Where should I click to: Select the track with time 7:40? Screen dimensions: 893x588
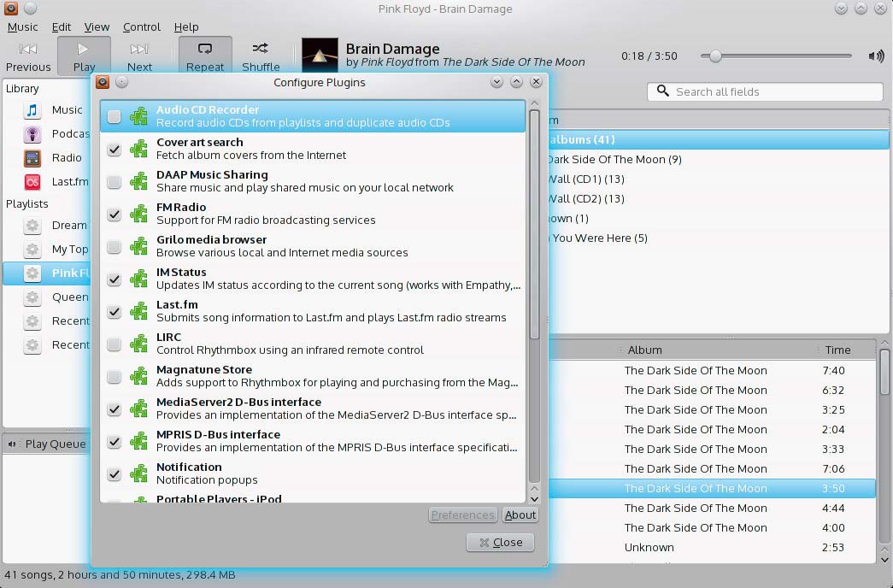[712, 370]
